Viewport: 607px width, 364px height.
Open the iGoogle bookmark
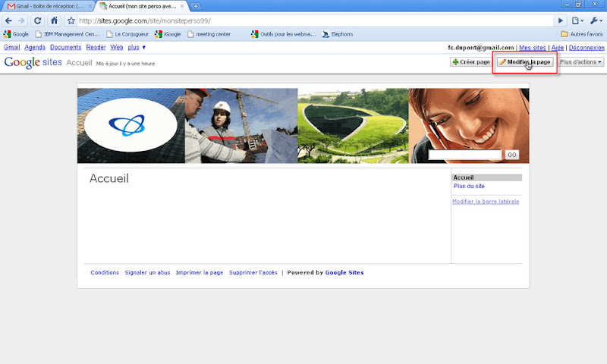[168, 34]
